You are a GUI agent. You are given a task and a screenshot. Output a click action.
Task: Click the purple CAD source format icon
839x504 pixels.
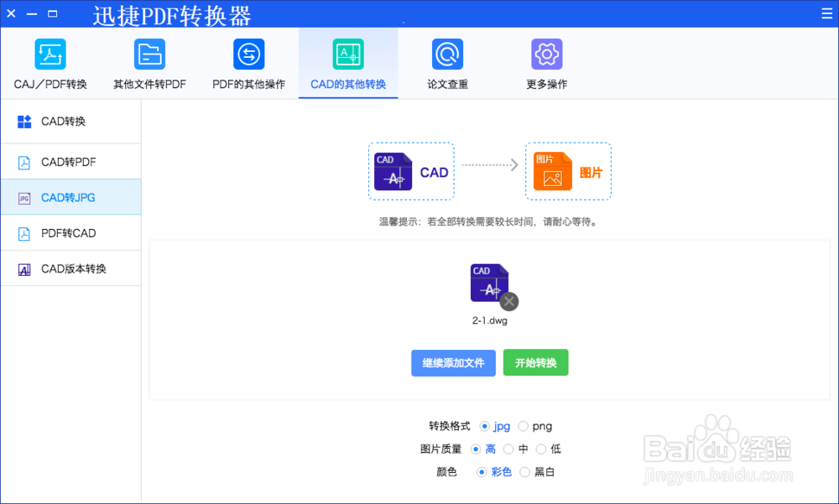(x=393, y=172)
